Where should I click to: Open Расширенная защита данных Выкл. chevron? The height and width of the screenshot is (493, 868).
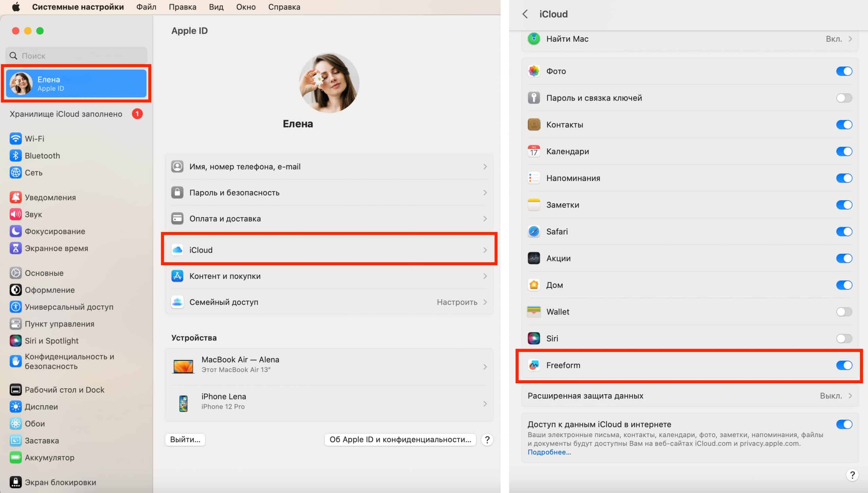click(x=850, y=395)
